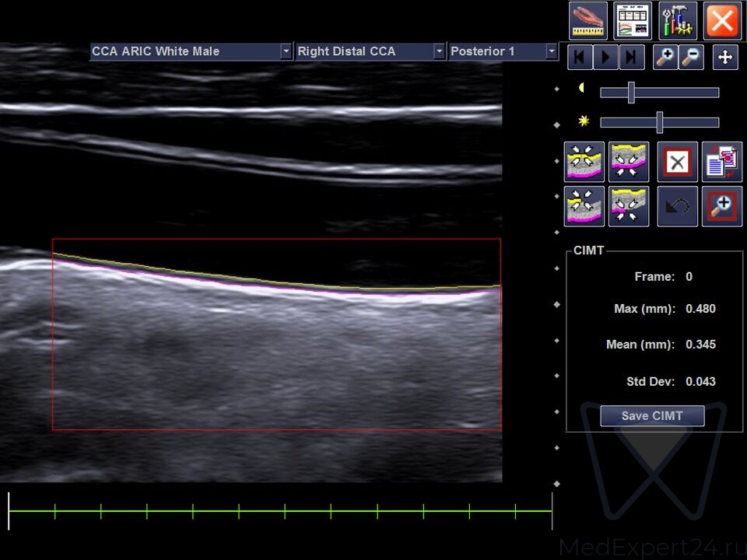The width and height of the screenshot is (747, 560).
Task: Click the orange close X button
Action: pyautogui.click(x=722, y=21)
